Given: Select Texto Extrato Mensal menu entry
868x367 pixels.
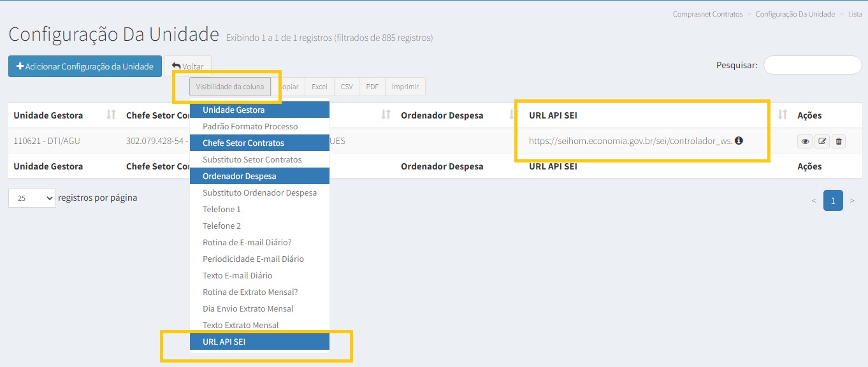Looking at the screenshot, I should pyautogui.click(x=259, y=325).
